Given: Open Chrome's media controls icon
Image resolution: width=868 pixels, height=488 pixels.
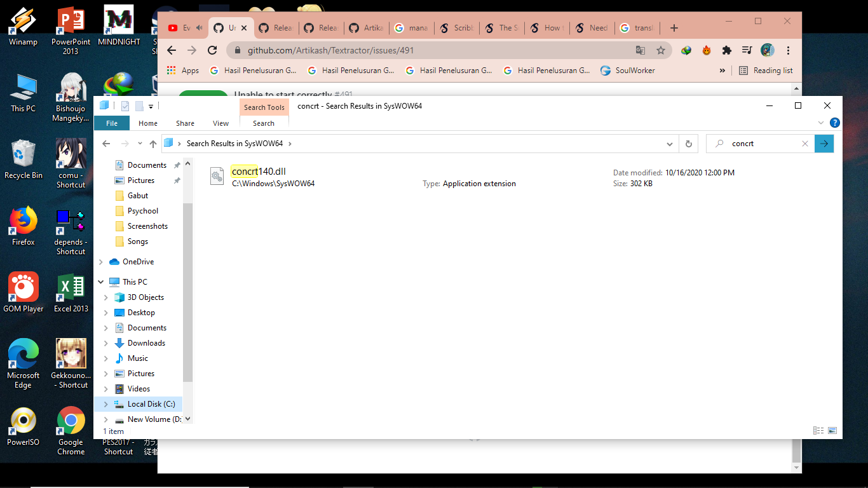Looking at the screenshot, I should [747, 50].
